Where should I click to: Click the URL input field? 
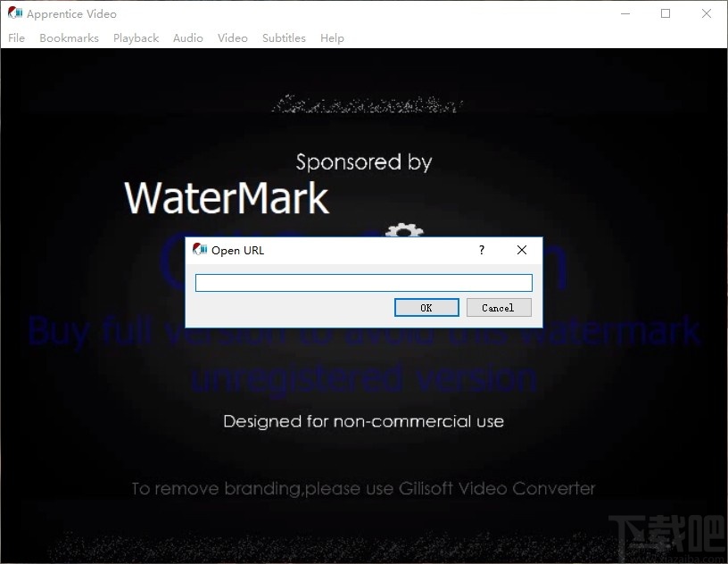click(x=363, y=283)
